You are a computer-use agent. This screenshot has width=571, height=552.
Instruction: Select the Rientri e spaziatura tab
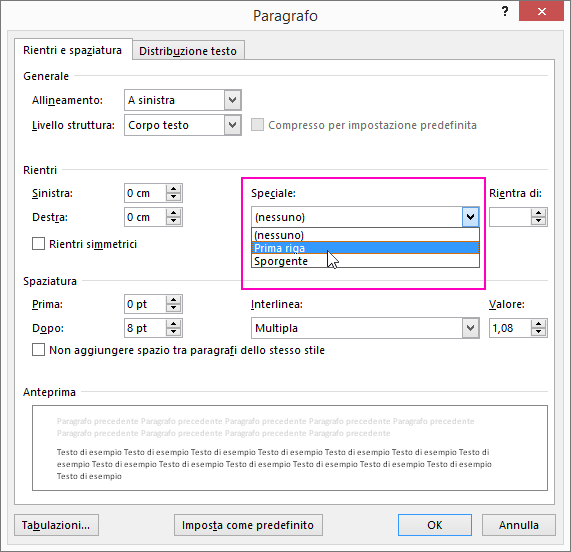coord(72,50)
